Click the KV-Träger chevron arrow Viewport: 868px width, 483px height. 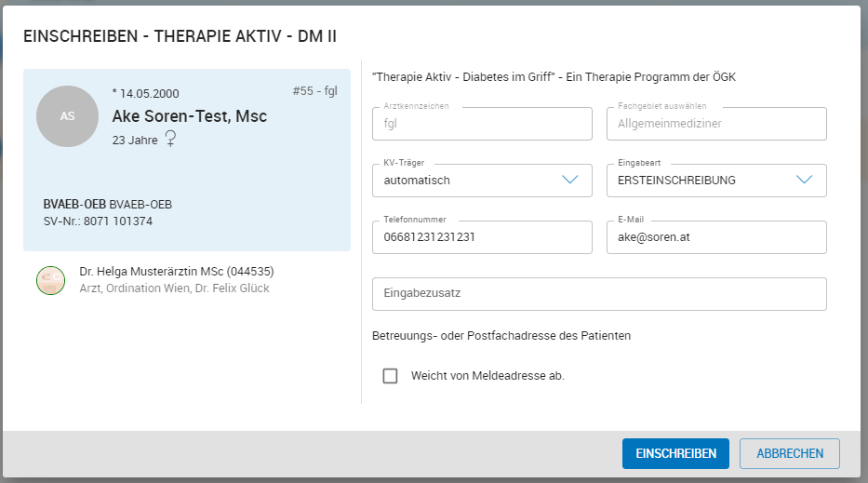click(x=570, y=180)
